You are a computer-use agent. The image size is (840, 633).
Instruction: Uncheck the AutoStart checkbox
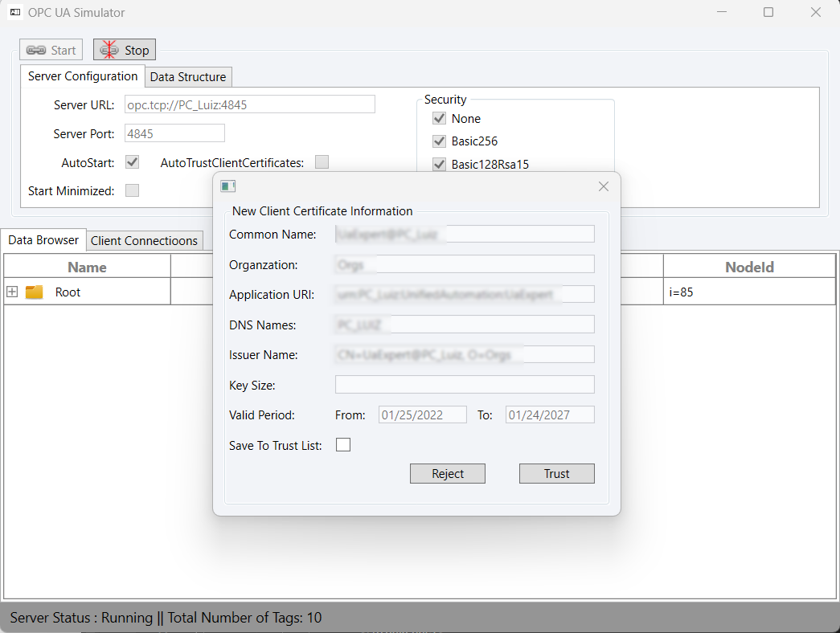[x=133, y=162]
